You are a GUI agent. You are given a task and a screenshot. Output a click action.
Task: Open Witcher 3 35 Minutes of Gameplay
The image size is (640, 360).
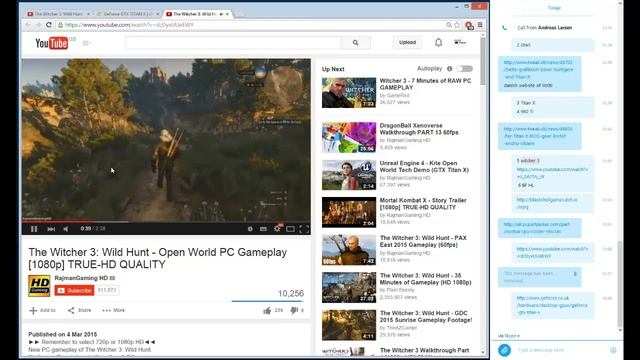[x=425, y=279]
